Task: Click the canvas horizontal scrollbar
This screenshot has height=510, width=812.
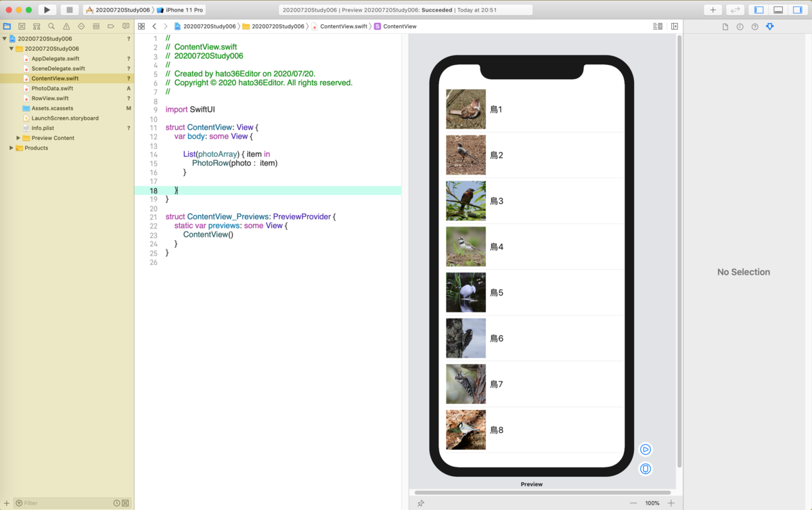Action: click(x=542, y=492)
